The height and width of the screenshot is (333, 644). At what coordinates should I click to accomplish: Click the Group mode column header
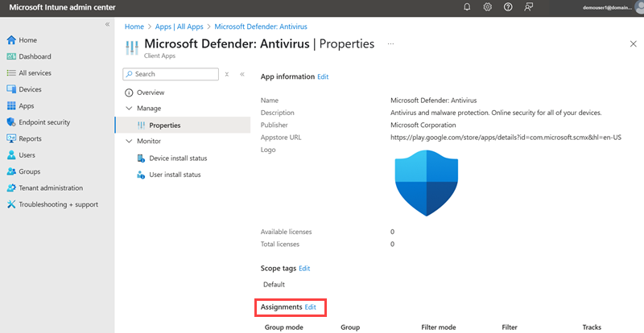pos(284,327)
